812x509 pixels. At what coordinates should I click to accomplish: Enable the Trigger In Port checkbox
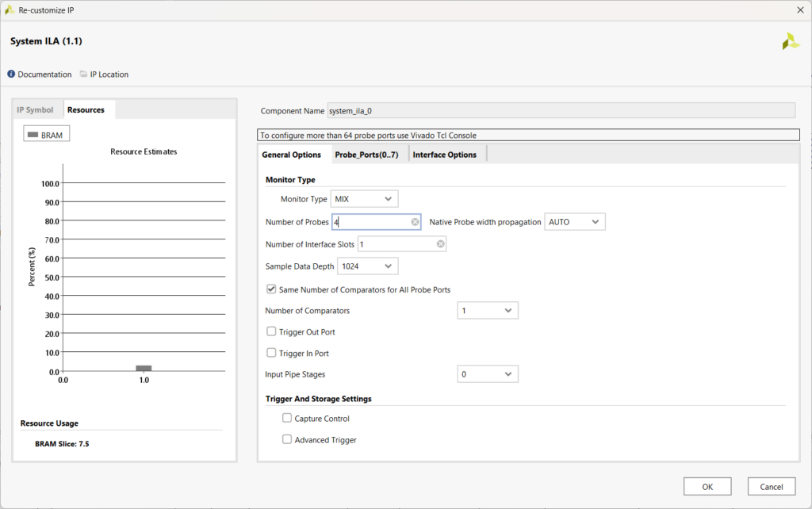pos(272,354)
